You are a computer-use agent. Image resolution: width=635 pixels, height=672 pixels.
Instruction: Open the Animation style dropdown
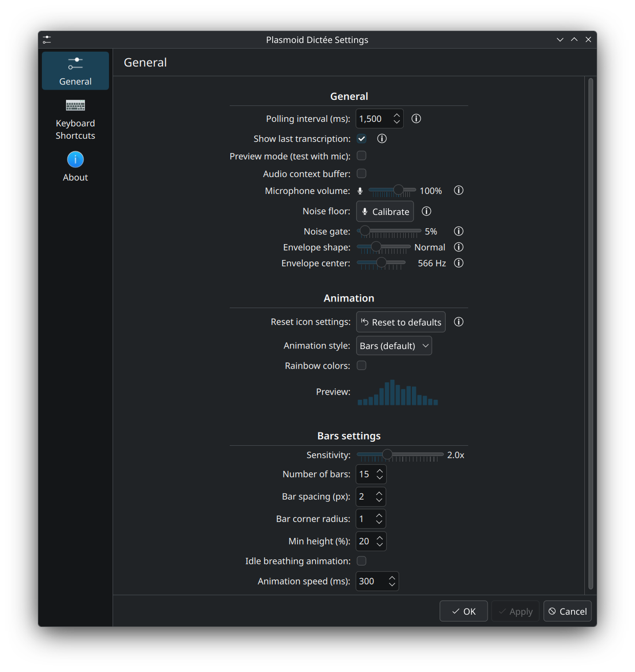394,346
